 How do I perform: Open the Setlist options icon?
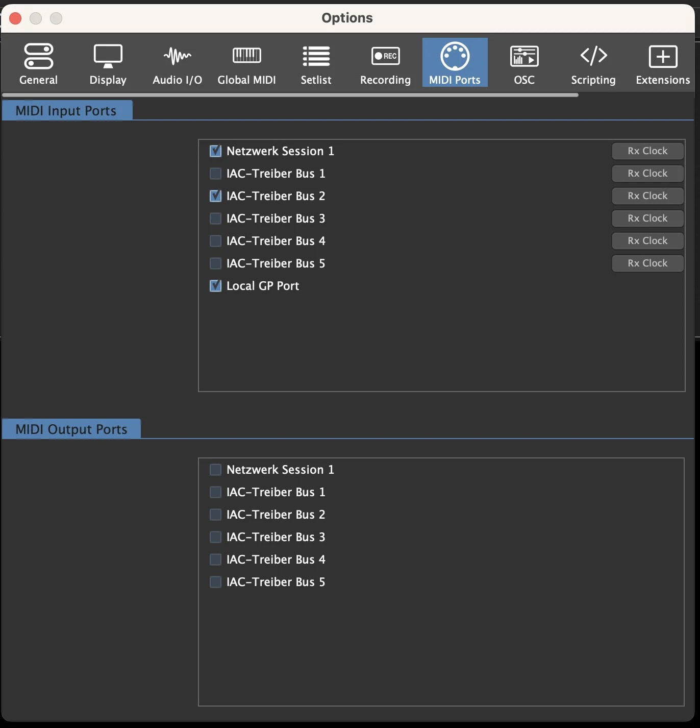316,62
